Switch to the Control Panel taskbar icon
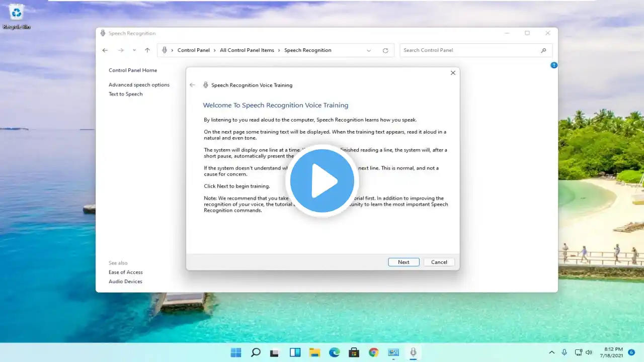644x362 pixels. [x=393, y=352]
